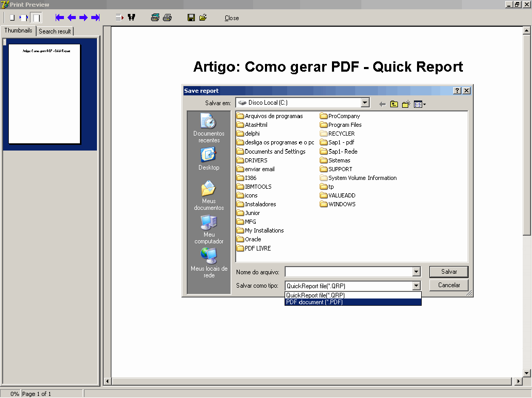Click the 'Salvar como tipo' dropdown arrow
The height and width of the screenshot is (398, 532).
click(417, 286)
